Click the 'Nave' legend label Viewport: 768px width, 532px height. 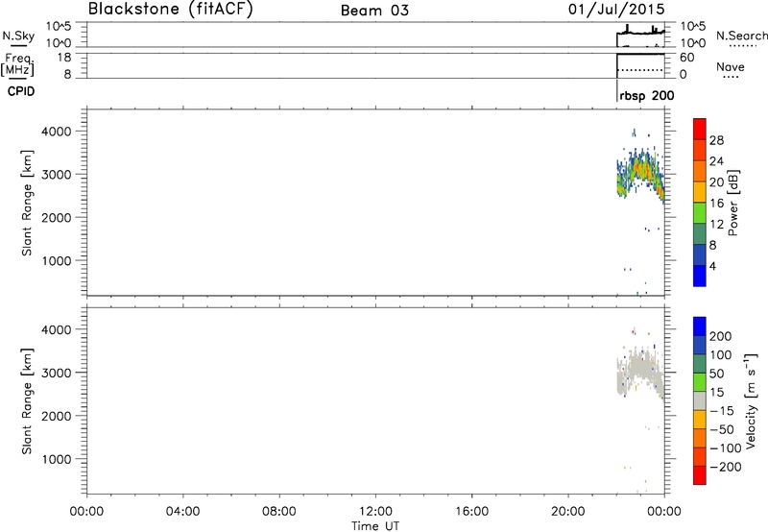point(731,66)
